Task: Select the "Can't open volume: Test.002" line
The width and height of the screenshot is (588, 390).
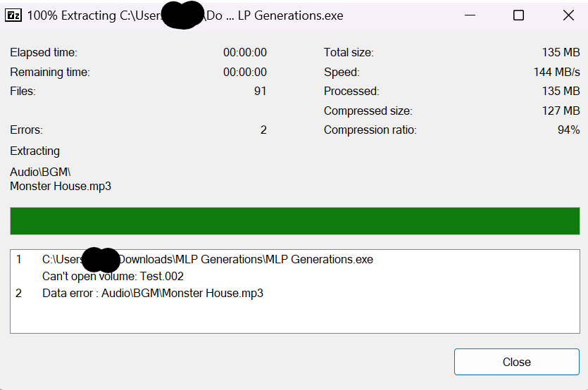Action: pos(113,276)
